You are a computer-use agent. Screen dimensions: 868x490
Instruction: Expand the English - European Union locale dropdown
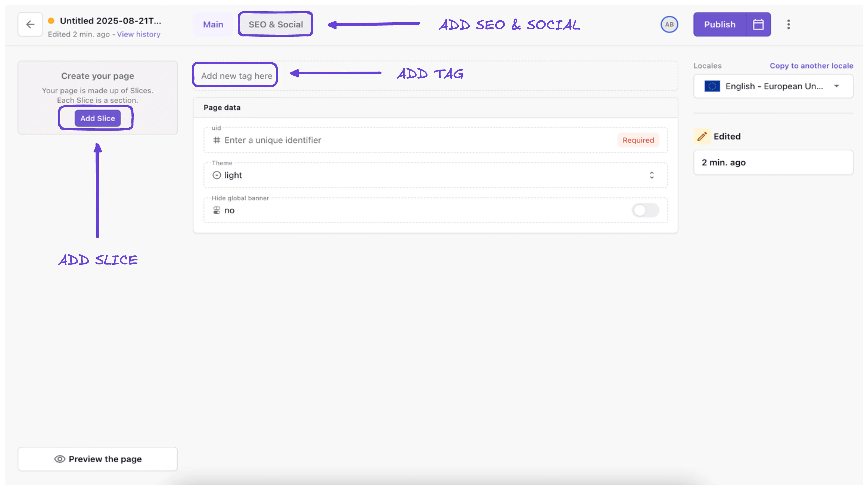click(773, 86)
